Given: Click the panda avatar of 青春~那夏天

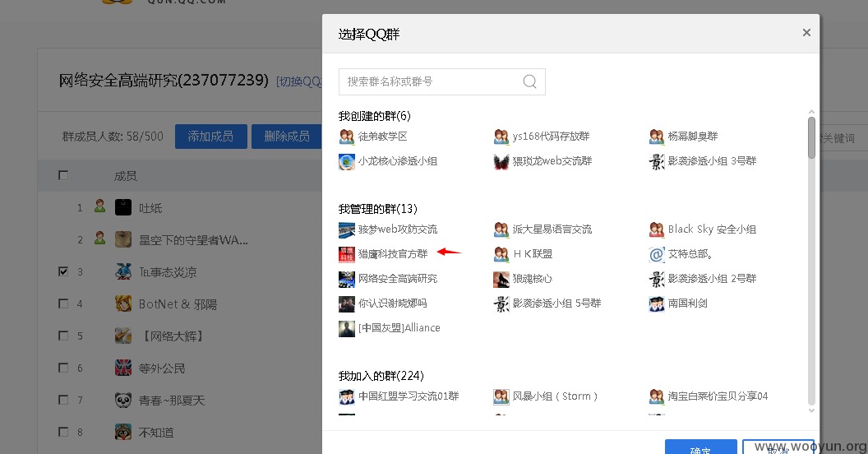Looking at the screenshot, I should [x=123, y=400].
